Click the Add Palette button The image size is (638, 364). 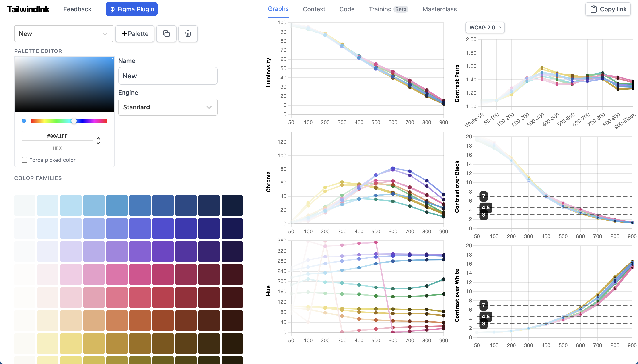click(135, 34)
